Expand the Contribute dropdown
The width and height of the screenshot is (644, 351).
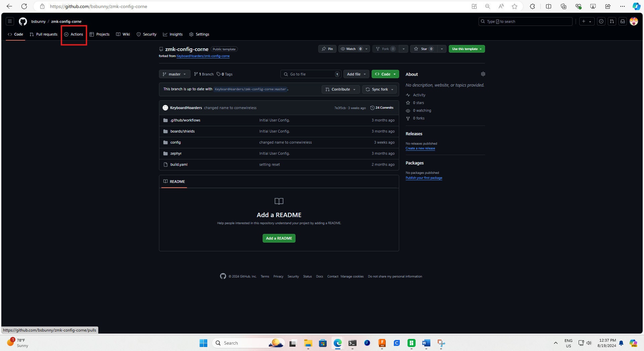341,89
